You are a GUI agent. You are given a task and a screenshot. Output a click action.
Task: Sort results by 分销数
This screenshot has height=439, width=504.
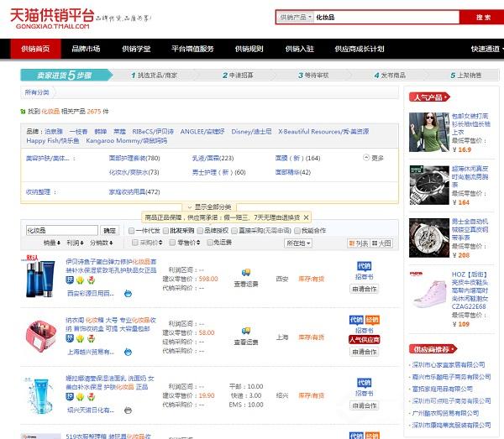tap(102, 243)
